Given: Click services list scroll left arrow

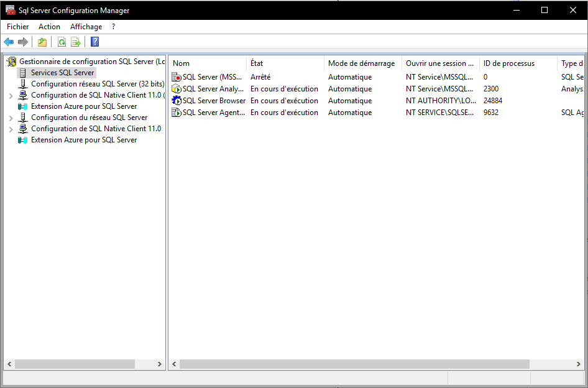Looking at the screenshot, I should tap(174, 364).
